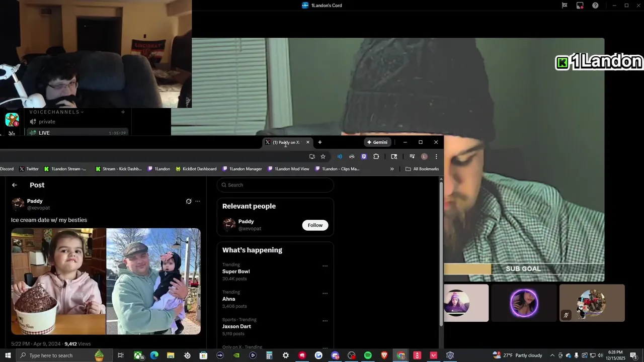Click the install app icon in address bar
644x362 pixels.
[312, 156]
